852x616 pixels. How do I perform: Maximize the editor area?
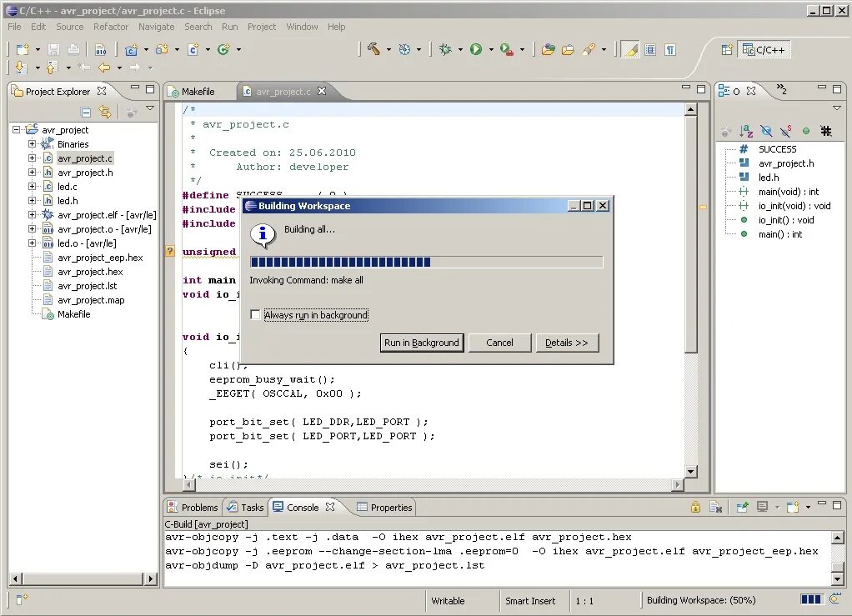click(701, 89)
